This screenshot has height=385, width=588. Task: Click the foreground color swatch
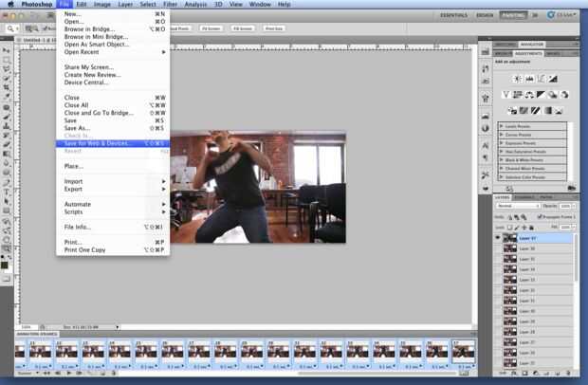5,265
